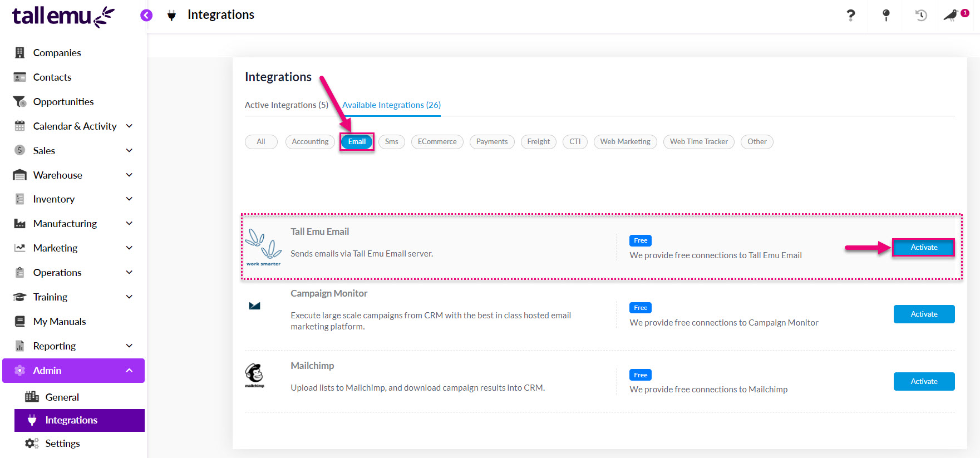
Task: Activate the Mailchimp integration
Action: pos(924,381)
